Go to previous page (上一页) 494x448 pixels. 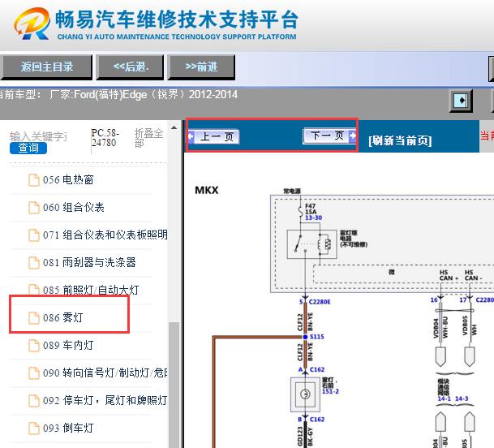[213, 136]
